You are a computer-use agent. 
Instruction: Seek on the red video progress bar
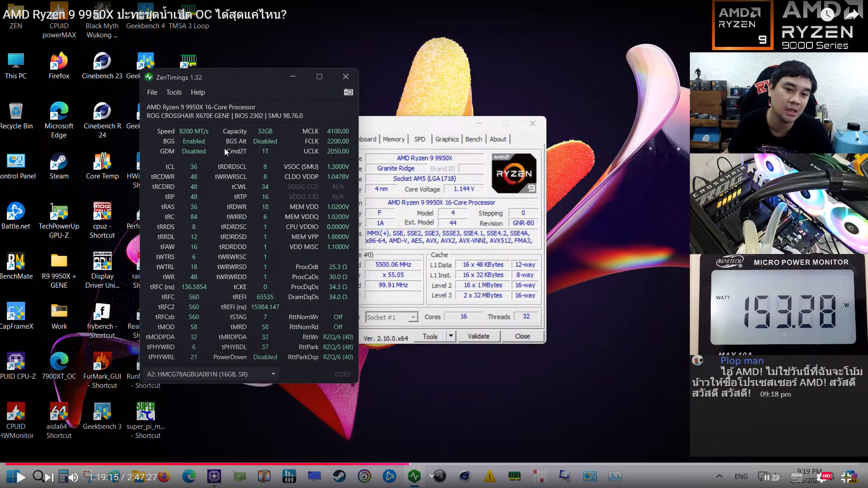pyautogui.click(x=205, y=464)
